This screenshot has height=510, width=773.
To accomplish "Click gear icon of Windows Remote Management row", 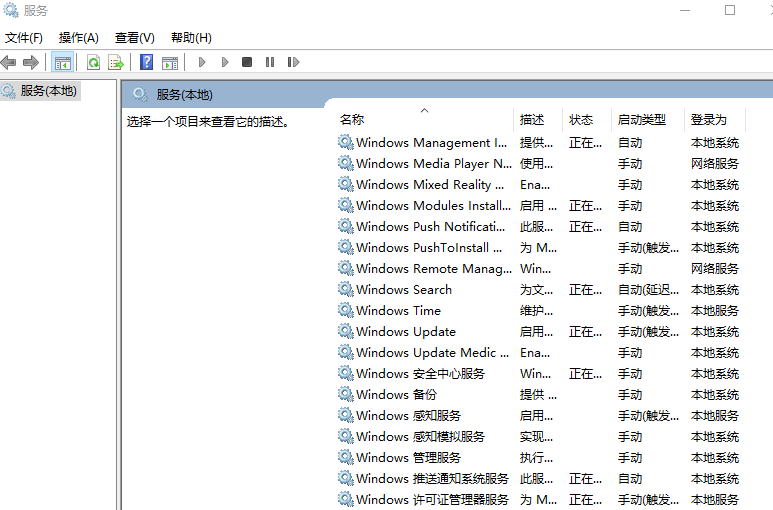I will [346, 268].
